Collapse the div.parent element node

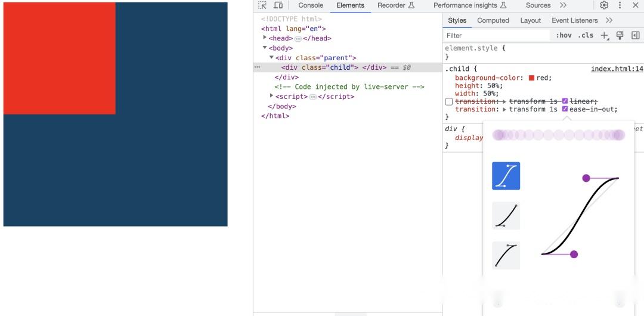271,57
